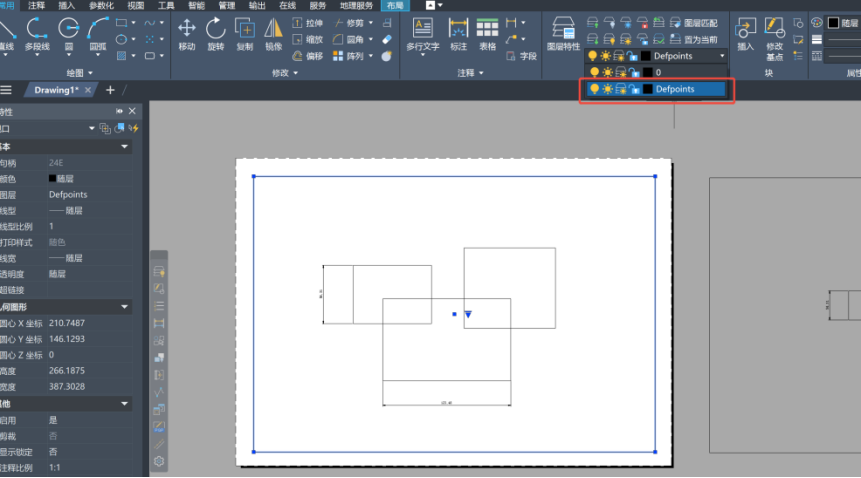
Task: Click the Scale (缩放) tool
Action: pyautogui.click(x=307, y=40)
